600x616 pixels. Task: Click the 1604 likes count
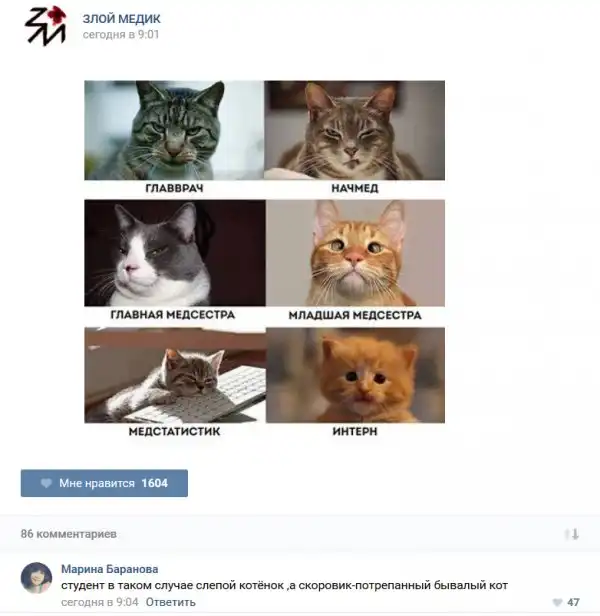[155, 483]
